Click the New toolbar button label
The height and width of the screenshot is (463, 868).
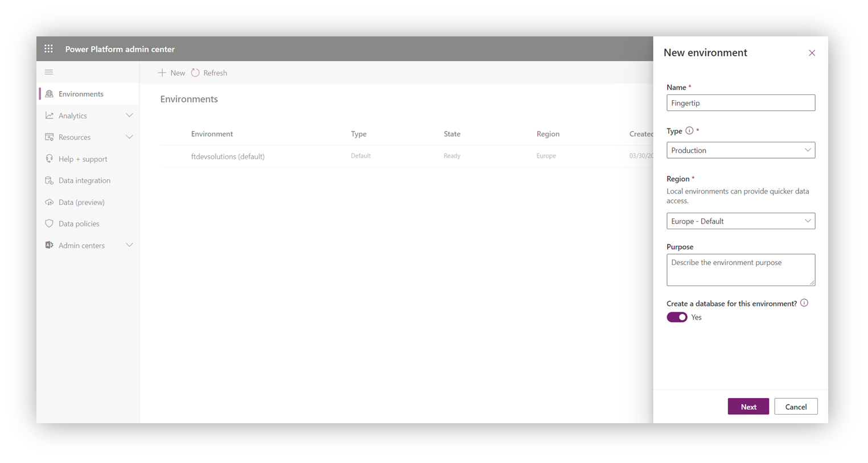pyautogui.click(x=178, y=73)
